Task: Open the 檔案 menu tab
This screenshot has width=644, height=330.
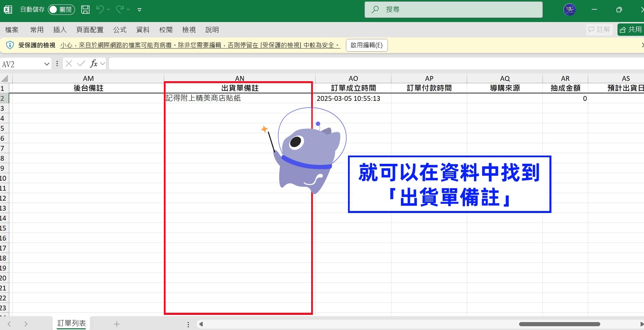Action: tap(12, 30)
